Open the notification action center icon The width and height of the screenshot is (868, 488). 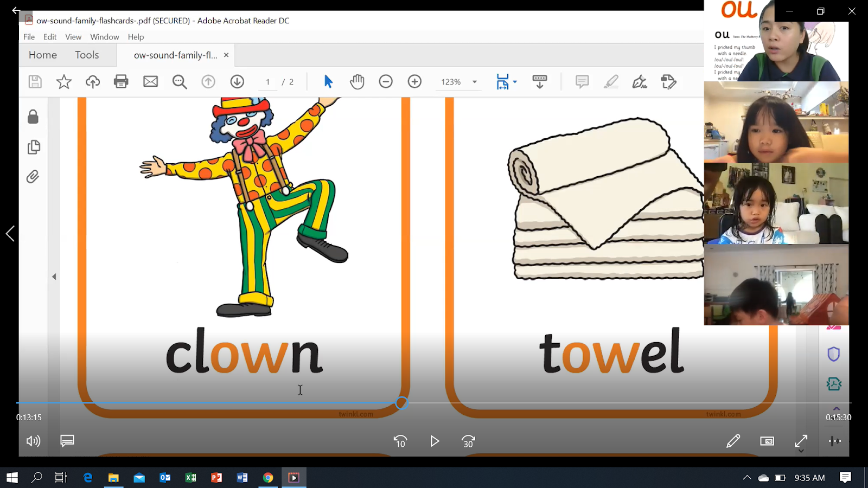coord(845,478)
